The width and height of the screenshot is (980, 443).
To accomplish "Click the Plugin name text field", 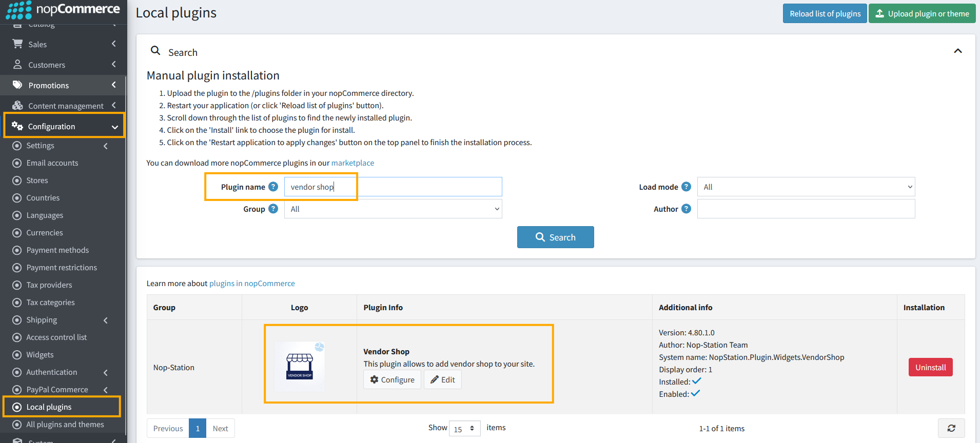I will click(x=393, y=187).
